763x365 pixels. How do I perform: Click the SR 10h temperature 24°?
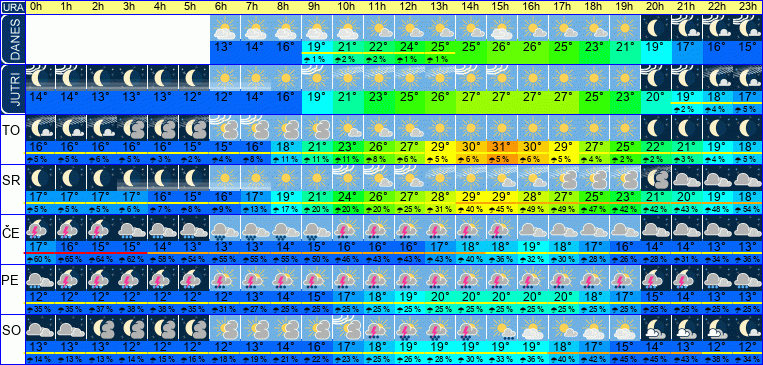[x=348, y=196]
